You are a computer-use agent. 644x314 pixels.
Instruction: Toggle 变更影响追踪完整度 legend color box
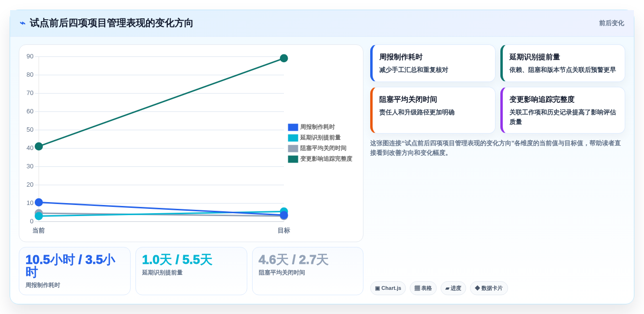click(x=293, y=159)
